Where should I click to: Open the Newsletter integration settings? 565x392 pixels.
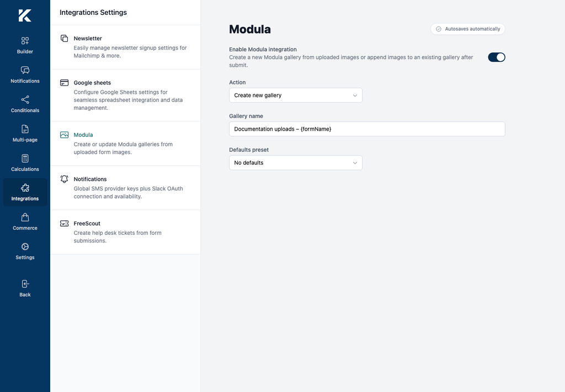125,47
